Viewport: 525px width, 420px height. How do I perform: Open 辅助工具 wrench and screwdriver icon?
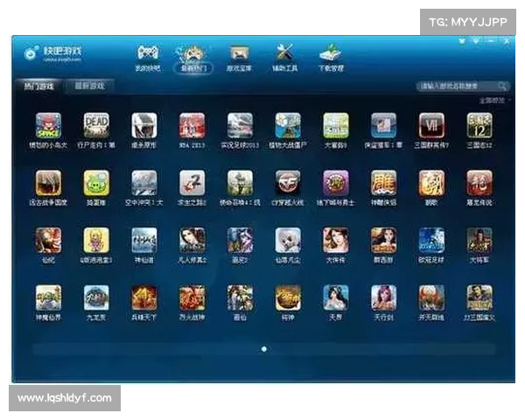click(x=284, y=56)
